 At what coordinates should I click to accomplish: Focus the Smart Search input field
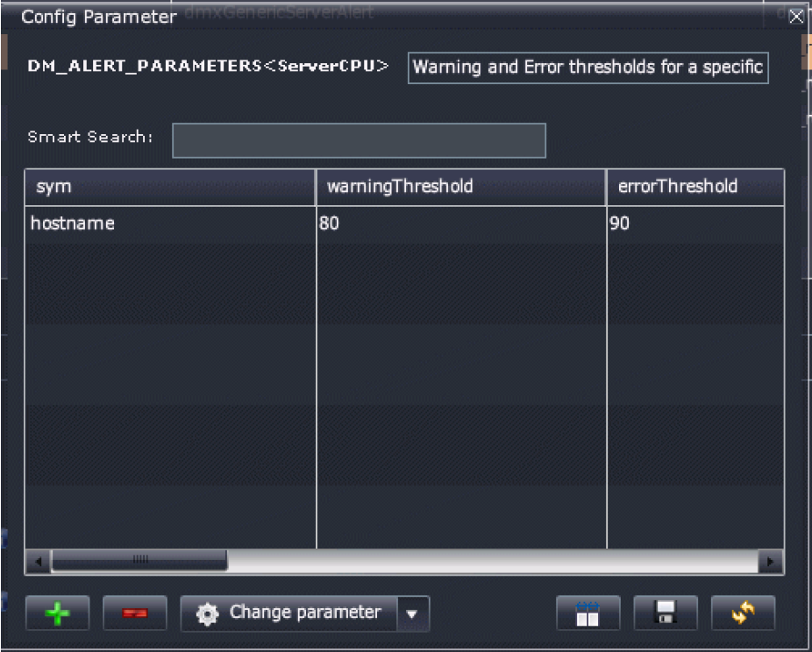[359, 140]
